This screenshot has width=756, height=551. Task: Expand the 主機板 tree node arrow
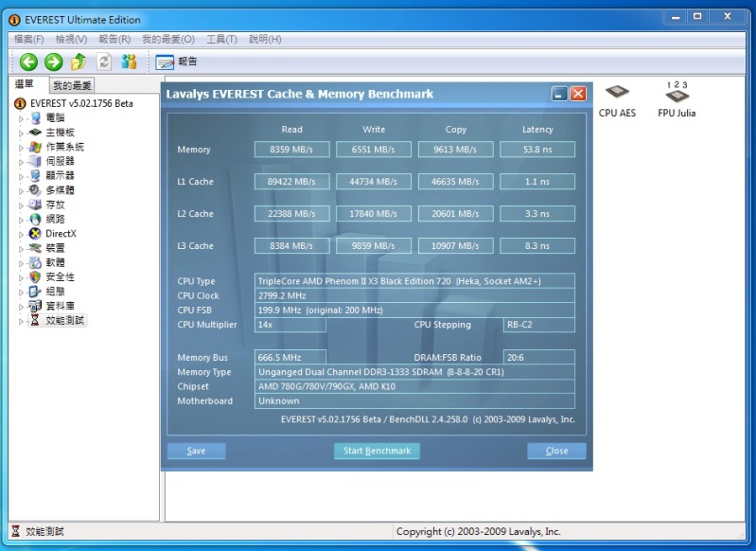tap(21, 133)
